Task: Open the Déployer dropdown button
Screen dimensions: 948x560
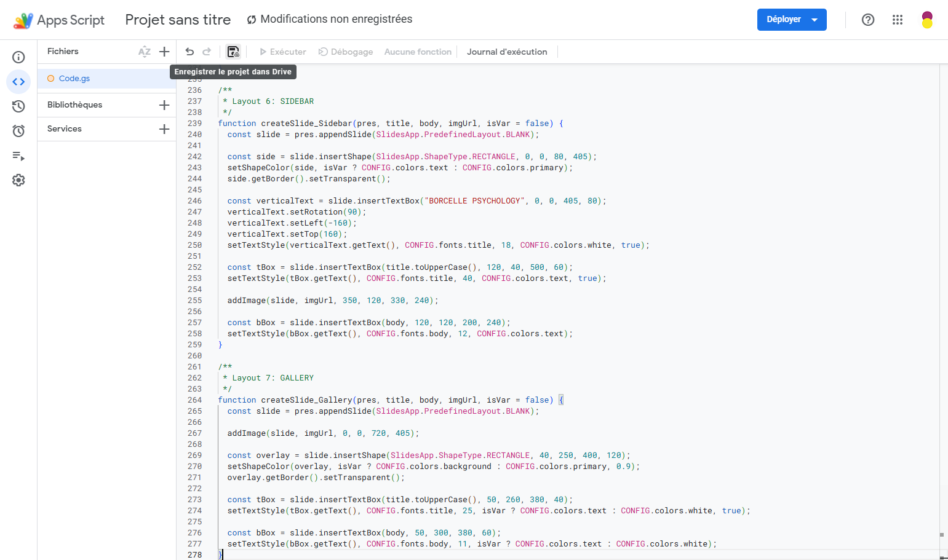Action: point(792,20)
